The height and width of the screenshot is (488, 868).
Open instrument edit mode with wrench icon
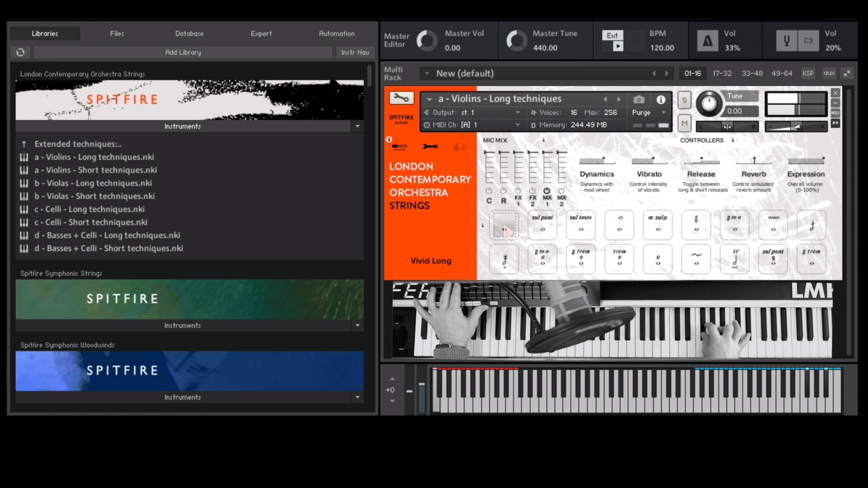pyautogui.click(x=401, y=98)
